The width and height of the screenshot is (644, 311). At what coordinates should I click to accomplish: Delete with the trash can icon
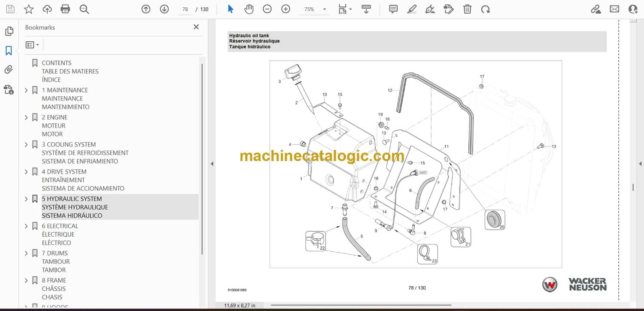pos(467,9)
